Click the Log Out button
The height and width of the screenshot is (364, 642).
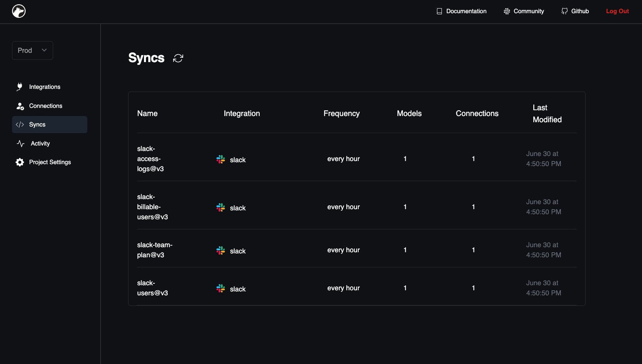point(617,11)
